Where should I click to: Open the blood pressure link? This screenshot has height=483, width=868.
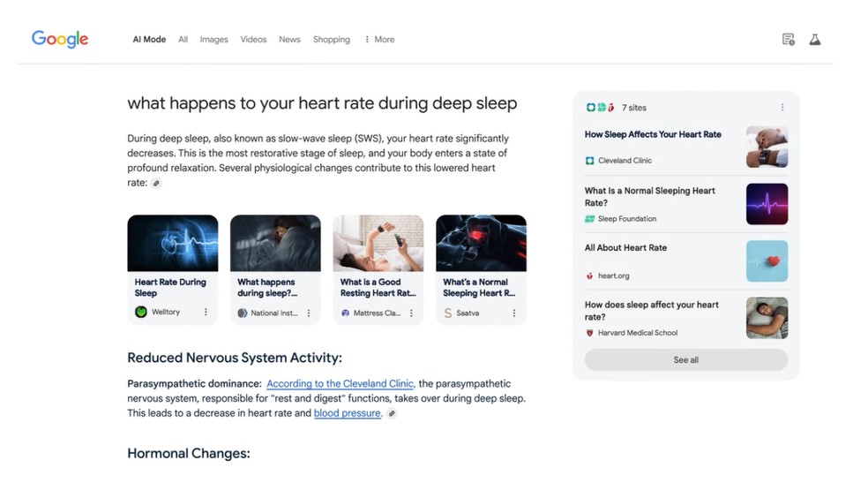[348, 413]
